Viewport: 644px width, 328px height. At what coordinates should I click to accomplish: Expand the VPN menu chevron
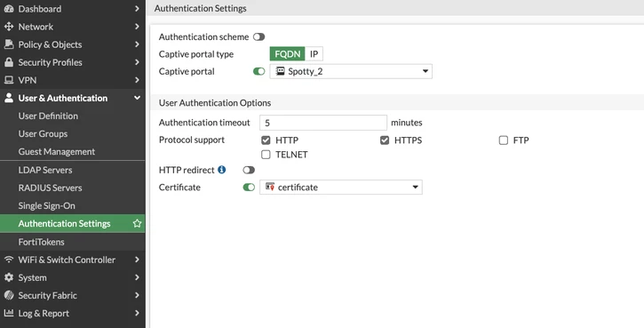pos(137,80)
